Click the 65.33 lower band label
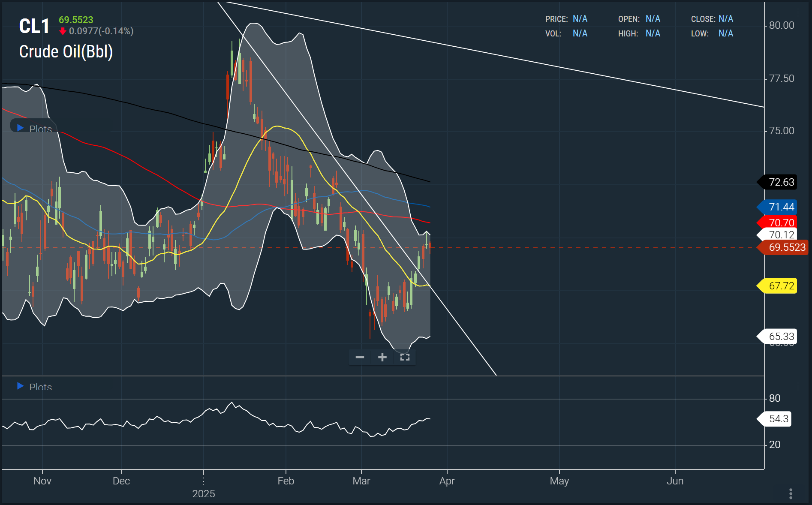Image resolution: width=812 pixels, height=505 pixels. point(781,337)
